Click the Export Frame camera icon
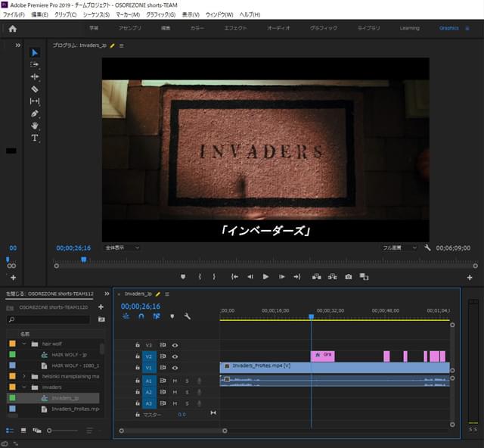The height and width of the screenshot is (448, 484). pyautogui.click(x=349, y=277)
